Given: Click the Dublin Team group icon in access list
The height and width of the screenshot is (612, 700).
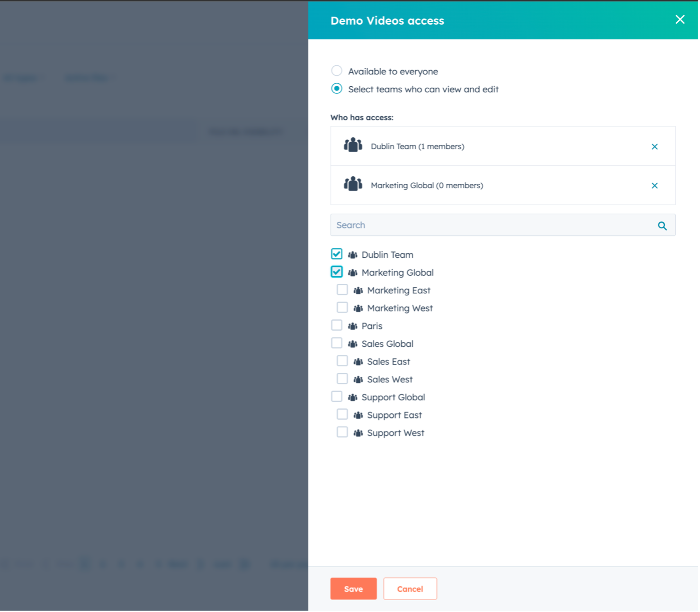Looking at the screenshot, I should pyautogui.click(x=354, y=145).
